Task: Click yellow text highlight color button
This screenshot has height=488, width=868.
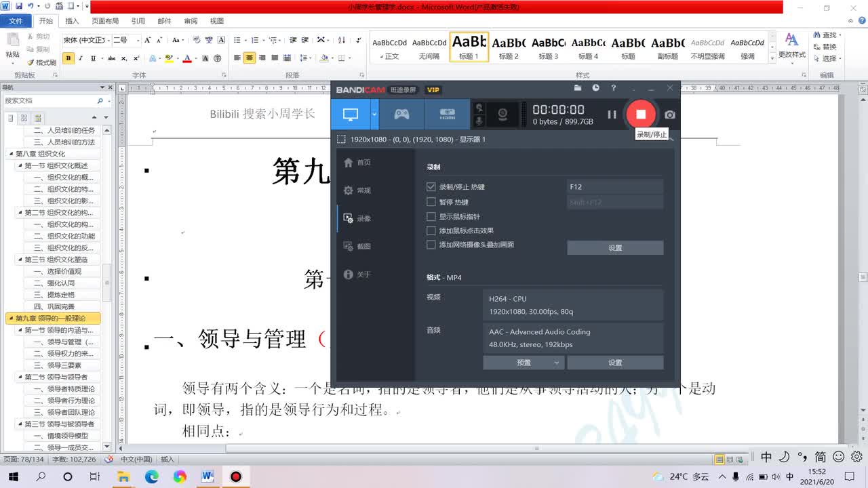Action: coord(169,58)
